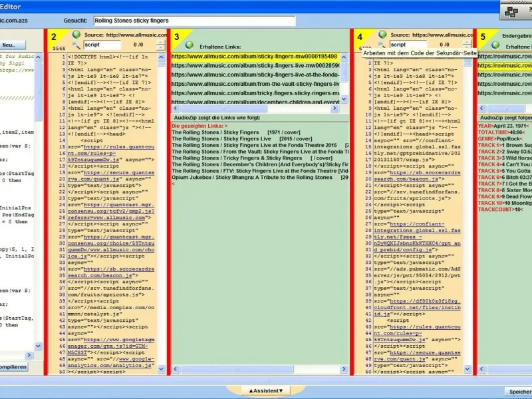
Task: Open globe icon beside panel 2 Source
Action: click(76, 35)
